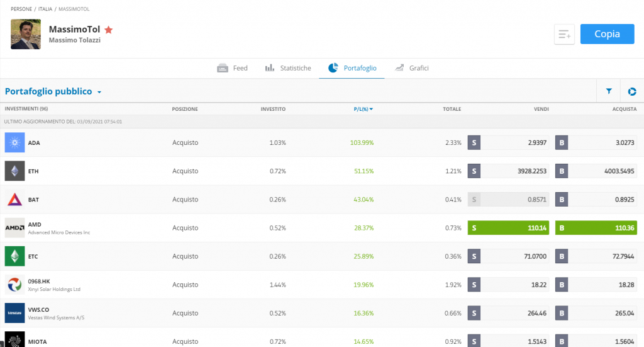
Task: Click the BAT triangle logo icon
Action: pyautogui.click(x=15, y=200)
